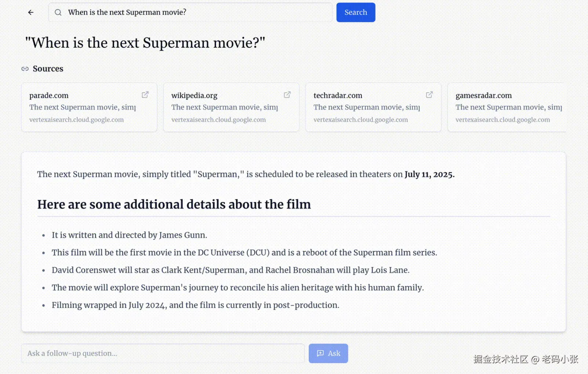Click the chat icon in the Ask button
The height and width of the screenshot is (374, 588).
tap(320, 353)
